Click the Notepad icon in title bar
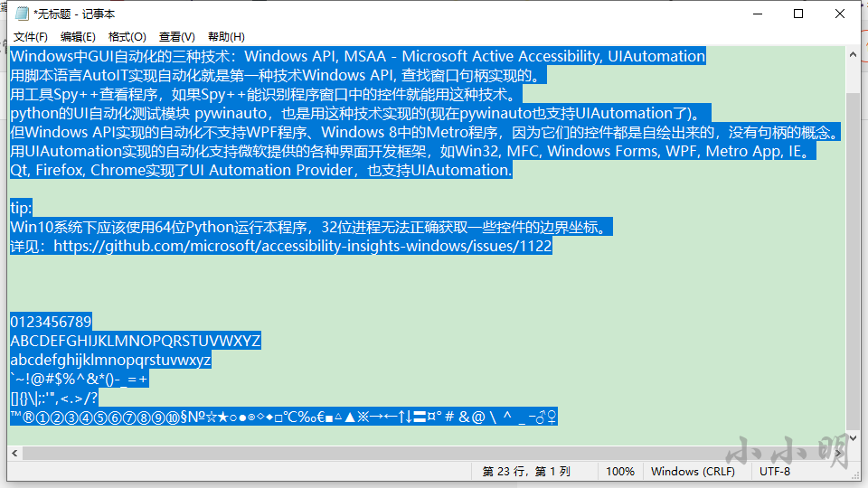The height and width of the screenshot is (488, 868). tap(22, 14)
